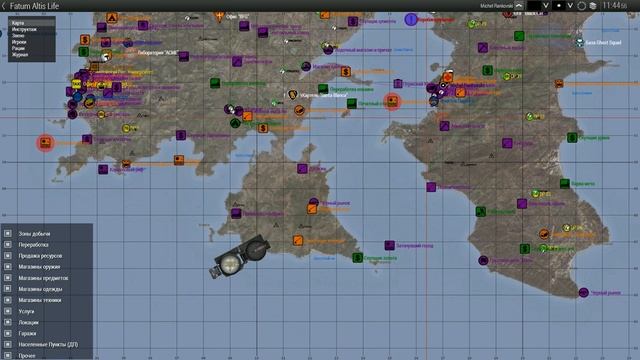Toggle the Магазины одежды checkbox
Screen dimensions: 640x360
pos(7,289)
